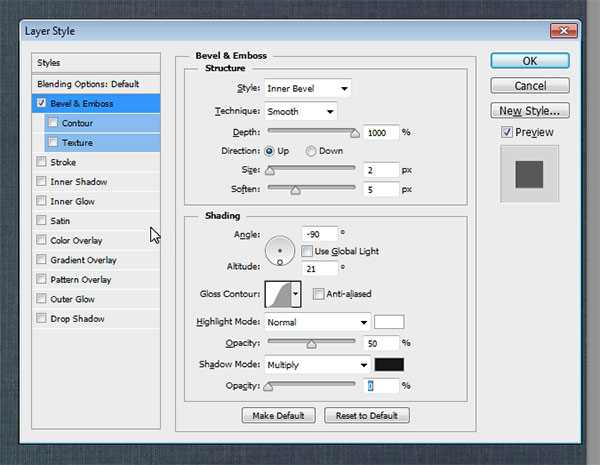Click the black Shadow Mode color swatch

click(x=388, y=364)
